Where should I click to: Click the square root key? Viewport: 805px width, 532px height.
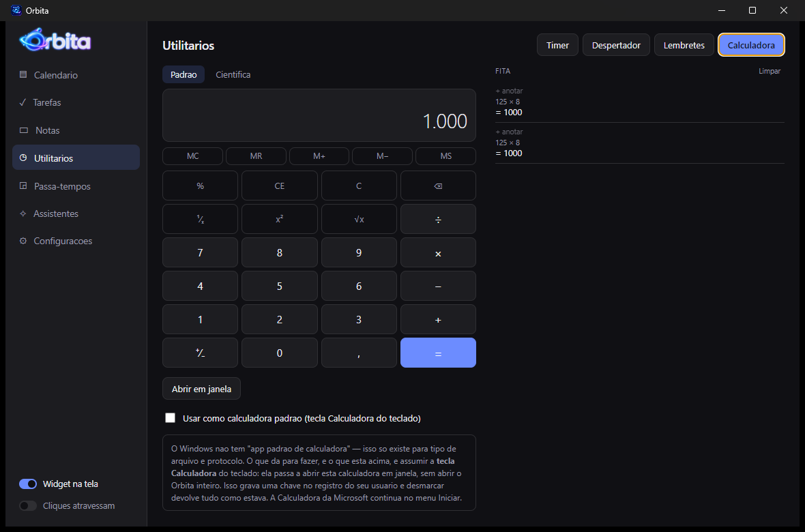coord(359,219)
